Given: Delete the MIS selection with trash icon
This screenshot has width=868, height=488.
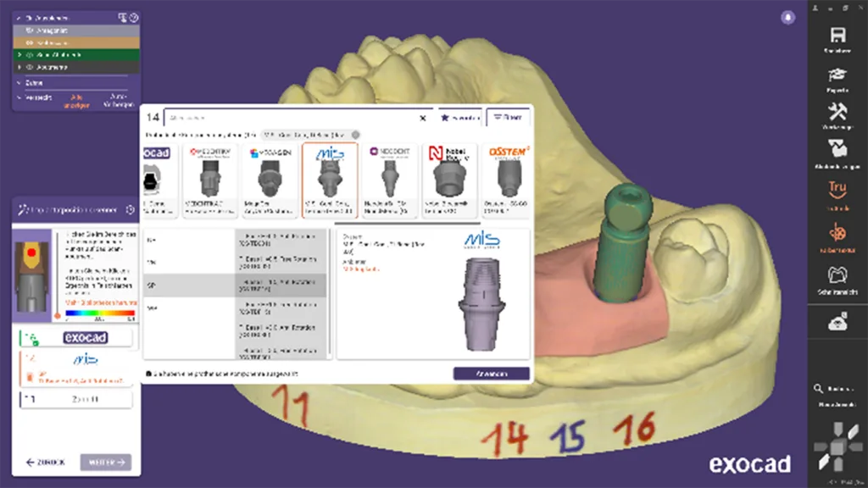Looking at the screenshot, I should click(x=30, y=377).
